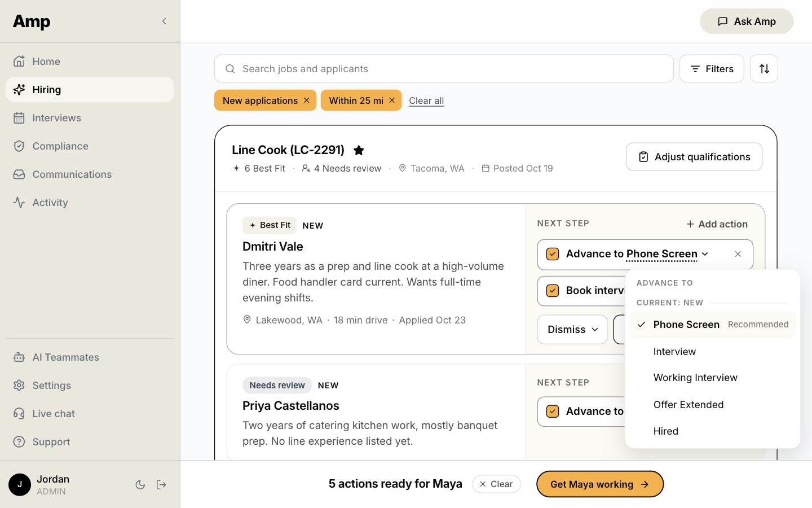Open the Home page
This screenshot has height=508, width=812.
click(x=90, y=62)
